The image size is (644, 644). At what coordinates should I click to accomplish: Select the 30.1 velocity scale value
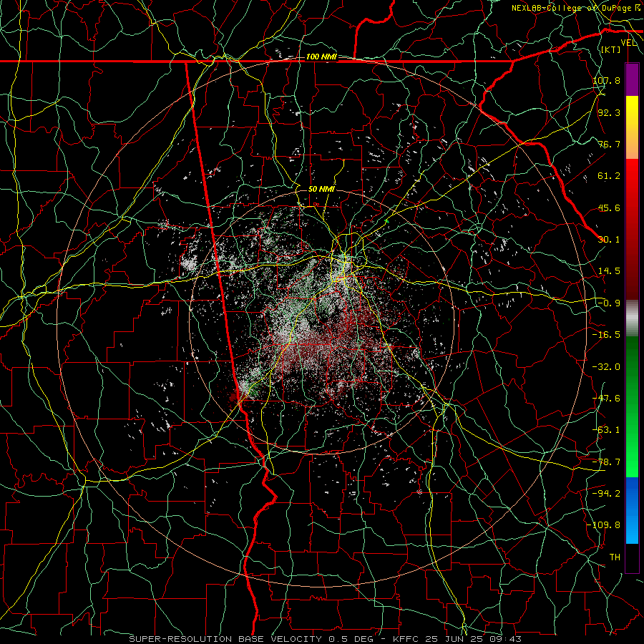click(609, 240)
